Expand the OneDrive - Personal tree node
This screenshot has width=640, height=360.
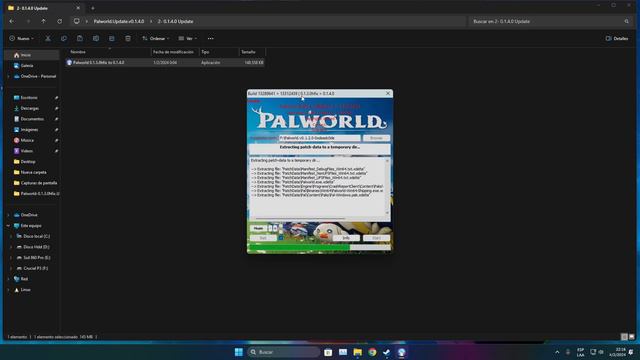pyautogui.click(x=9, y=76)
